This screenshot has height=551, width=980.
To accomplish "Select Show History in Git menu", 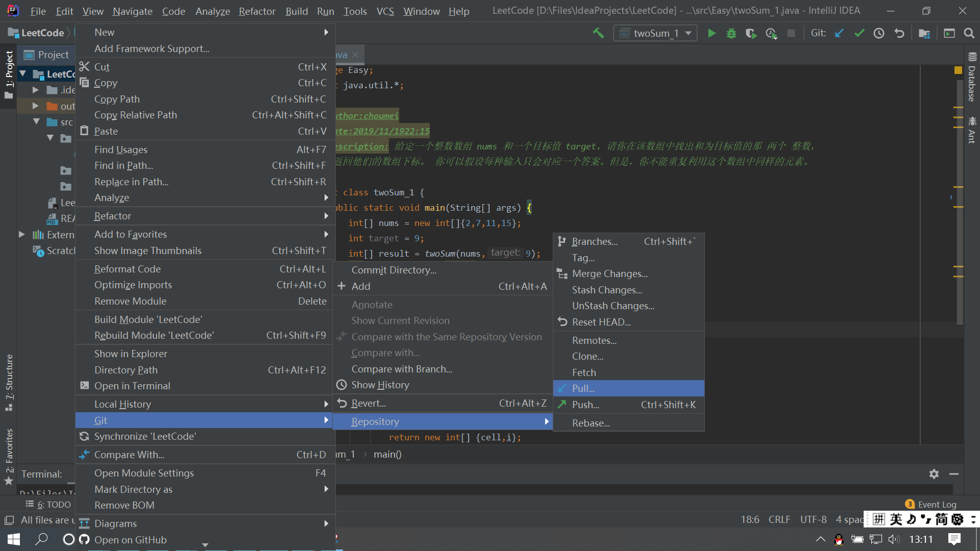I will click(x=443, y=385).
